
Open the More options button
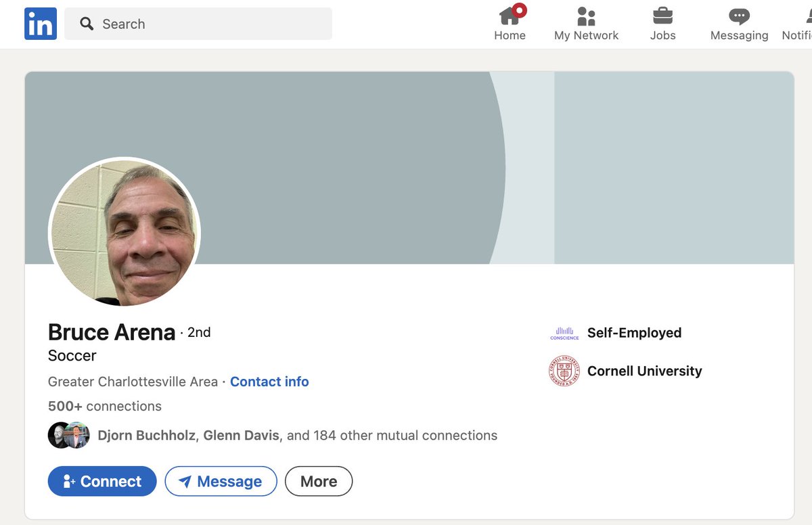pos(319,481)
